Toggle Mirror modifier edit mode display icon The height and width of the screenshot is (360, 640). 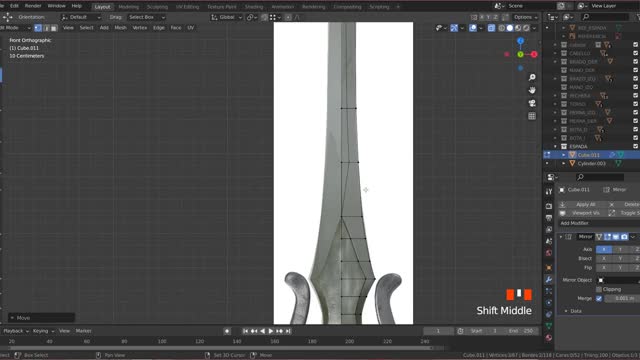(x=607, y=237)
